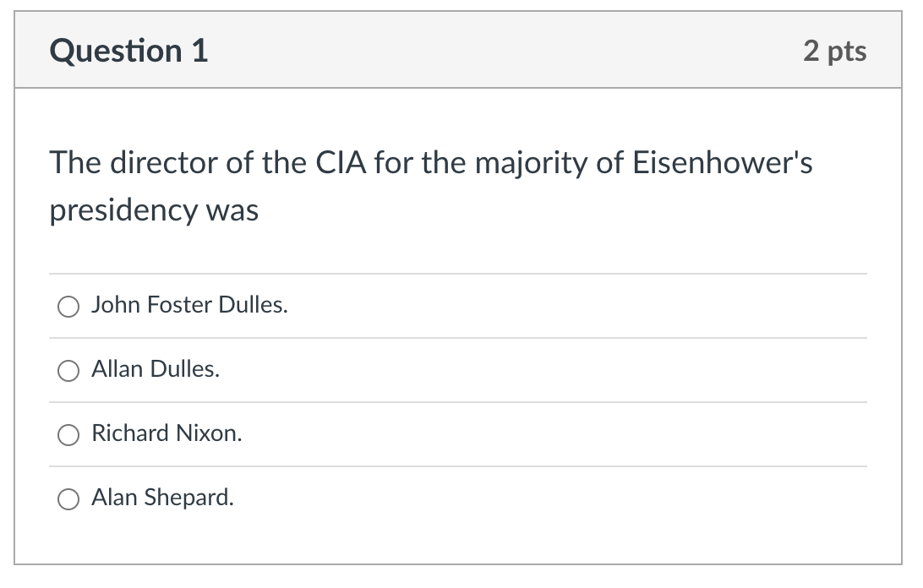Click the word 'Eisenhower's' in the question
923x588 pixels.
[x=723, y=163]
